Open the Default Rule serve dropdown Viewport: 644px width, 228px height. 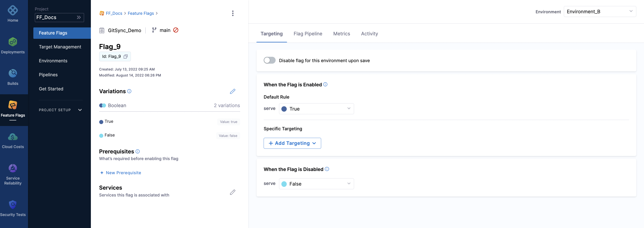(x=316, y=109)
